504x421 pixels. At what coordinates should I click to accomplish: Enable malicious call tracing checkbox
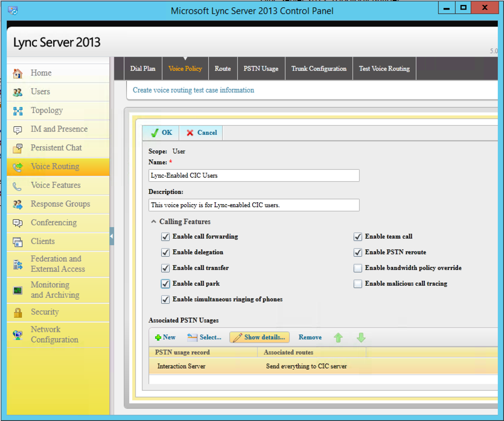click(358, 284)
